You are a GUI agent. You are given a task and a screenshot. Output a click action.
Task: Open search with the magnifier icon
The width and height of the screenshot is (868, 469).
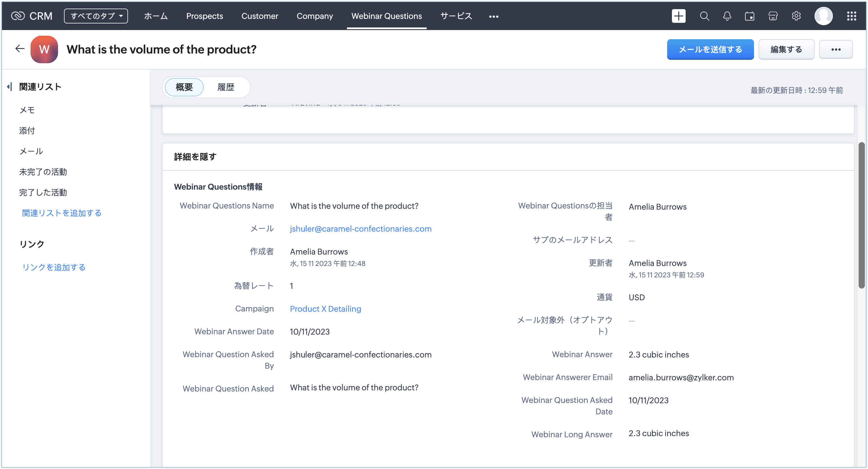click(704, 16)
